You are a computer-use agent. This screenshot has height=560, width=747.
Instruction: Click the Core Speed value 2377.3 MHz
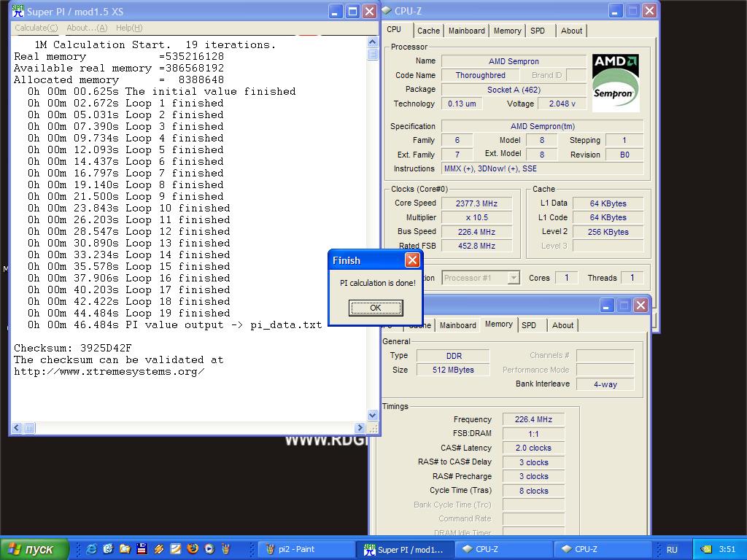coord(476,203)
